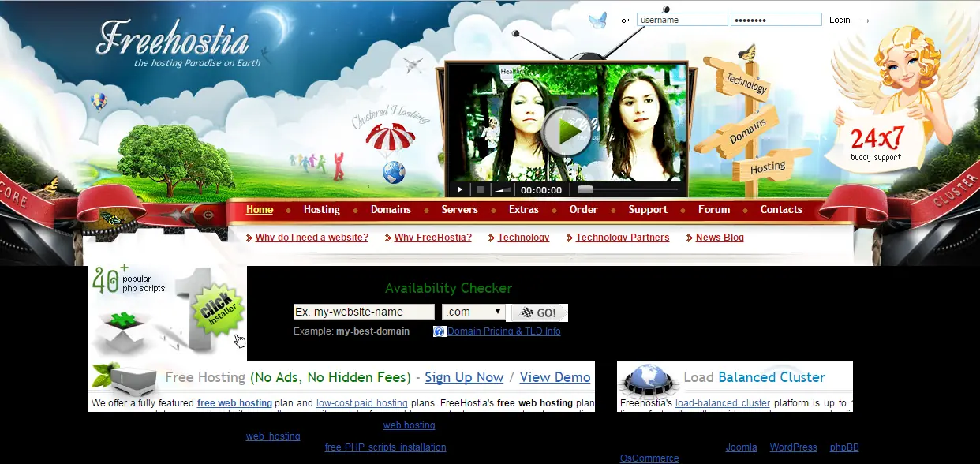Open the Home menu item
980x464 pixels.
coord(260,210)
